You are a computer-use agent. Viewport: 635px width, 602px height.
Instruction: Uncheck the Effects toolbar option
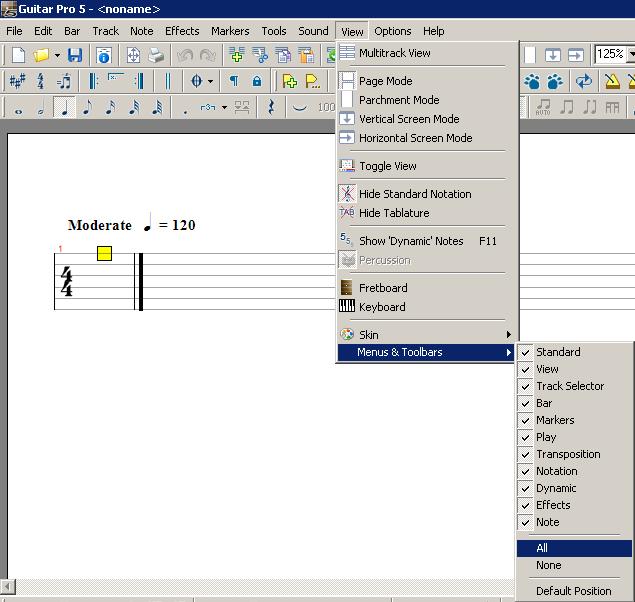pyautogui.click(x=574, y=505)
